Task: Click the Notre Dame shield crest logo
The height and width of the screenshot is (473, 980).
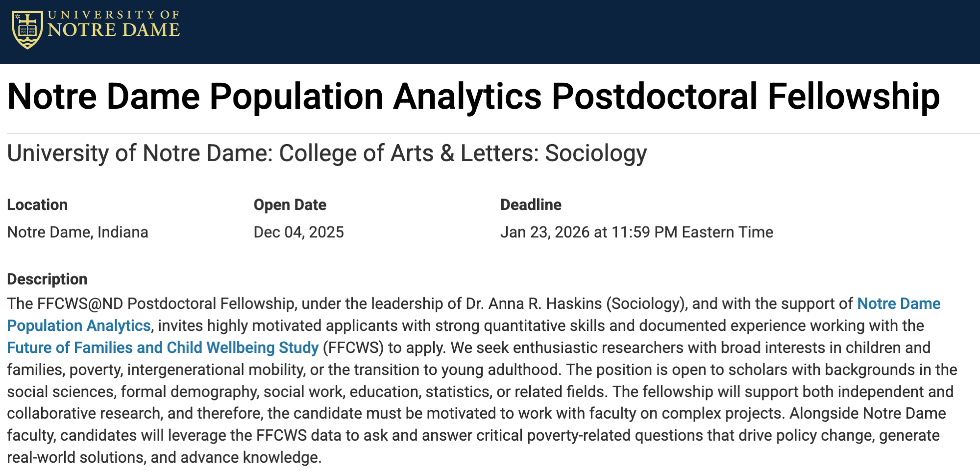Action: pyautogui.click(x=27, y=30)
